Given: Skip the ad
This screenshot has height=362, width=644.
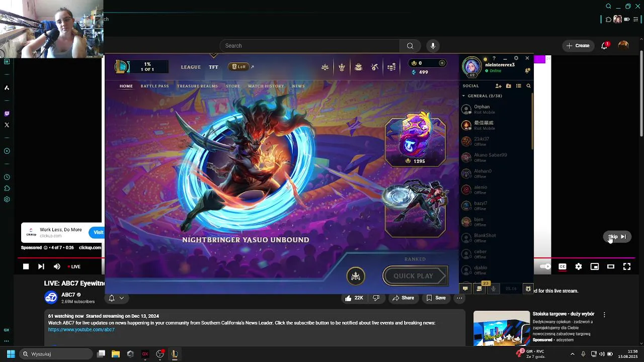Looking at the screenshot, I should point(617,237).
